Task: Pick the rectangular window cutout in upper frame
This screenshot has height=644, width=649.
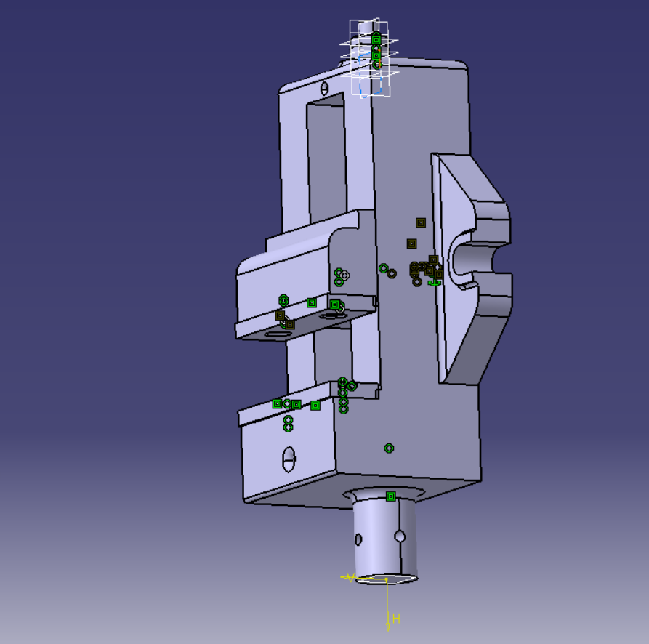Action: pyautogui.click(x=327, y=159)
